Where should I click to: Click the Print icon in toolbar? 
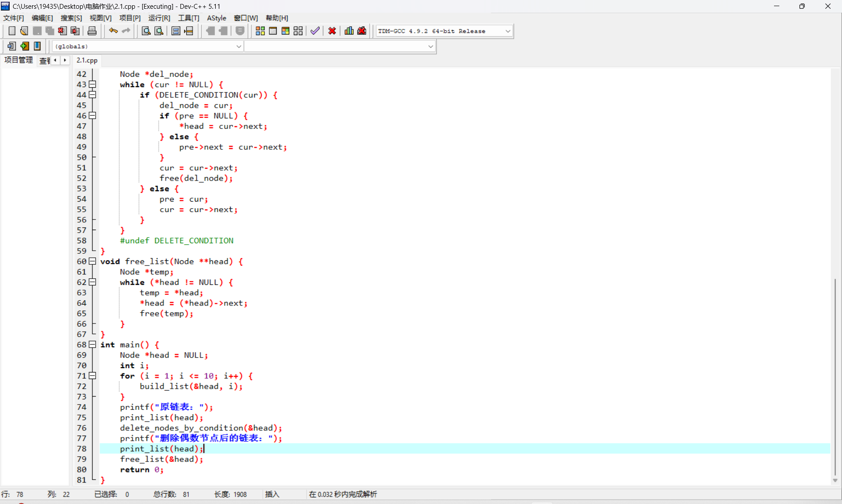[92, 31]
